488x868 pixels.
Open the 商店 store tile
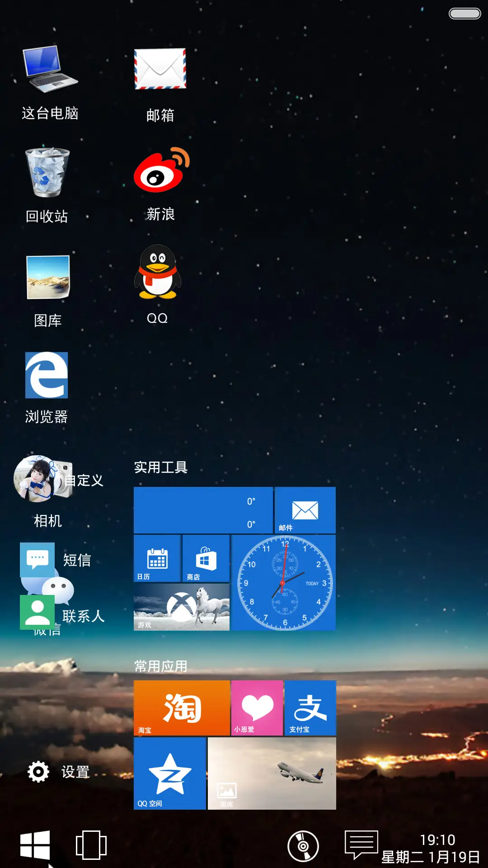click(x=206, y=558)
